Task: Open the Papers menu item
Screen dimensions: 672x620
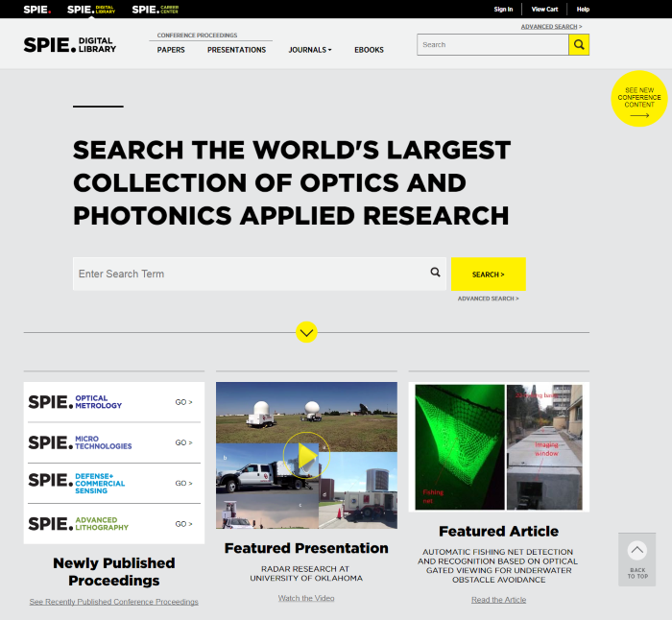Action: (171, 50)
